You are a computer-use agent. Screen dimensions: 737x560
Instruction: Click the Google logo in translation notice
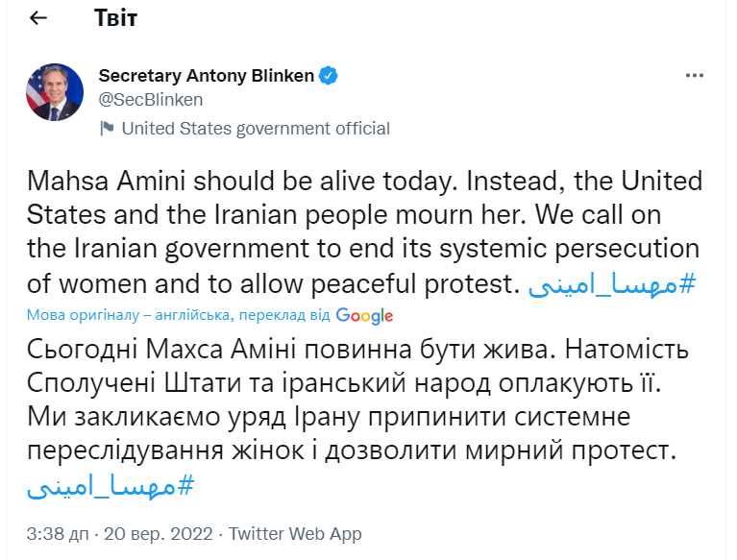point(364,315)
